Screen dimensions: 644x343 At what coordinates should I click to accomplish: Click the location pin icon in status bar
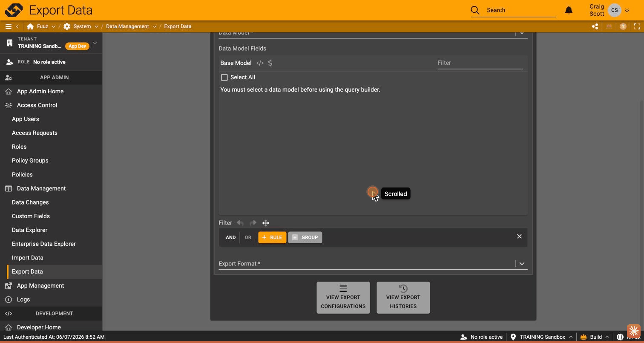click(x=513, y=337)
